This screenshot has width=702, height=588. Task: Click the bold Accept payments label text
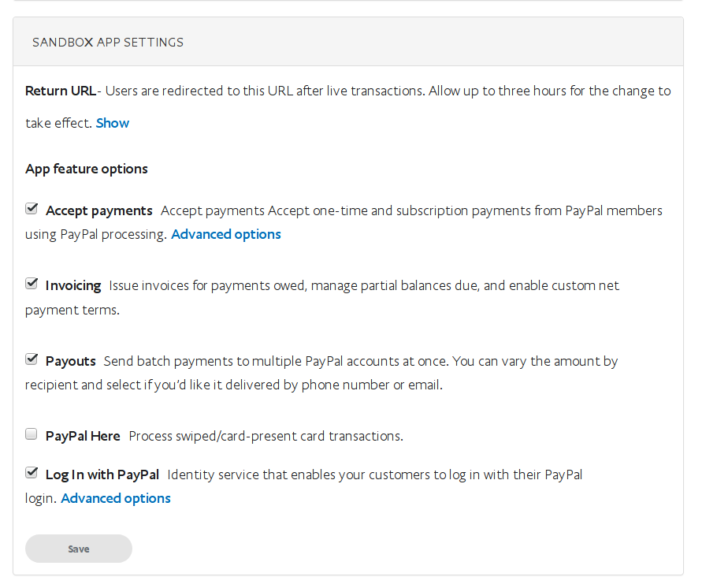click(99, 210)
